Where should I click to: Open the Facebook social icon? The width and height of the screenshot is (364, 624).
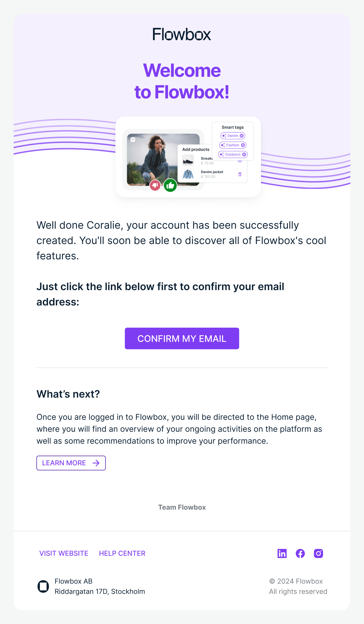[x=300, y=553]
